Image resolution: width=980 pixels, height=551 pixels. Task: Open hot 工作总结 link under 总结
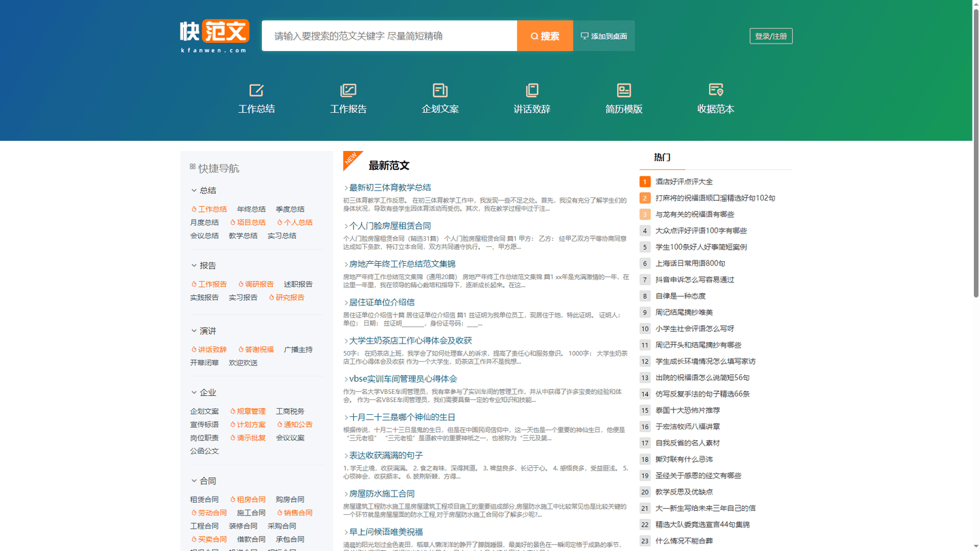point(209,210)
